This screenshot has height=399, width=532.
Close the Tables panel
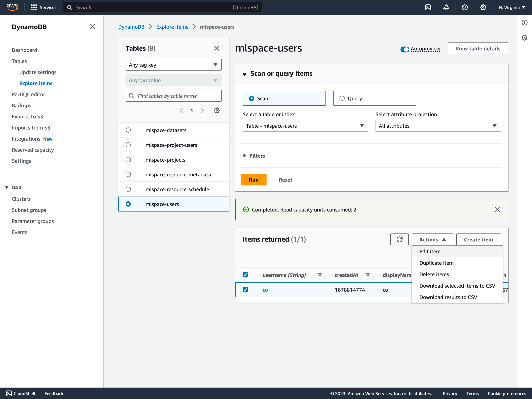[217, 48]
